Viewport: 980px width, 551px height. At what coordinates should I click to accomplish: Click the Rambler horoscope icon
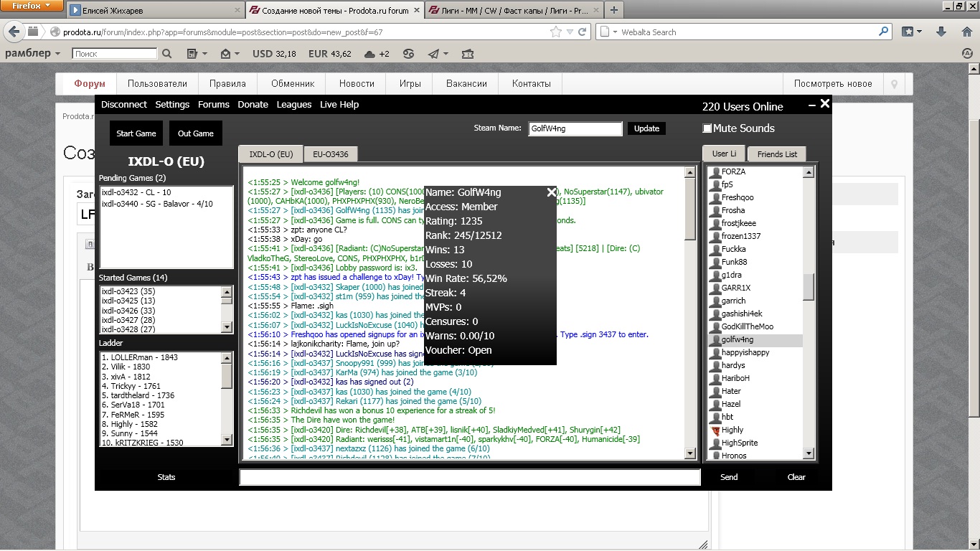coord(408,54)
